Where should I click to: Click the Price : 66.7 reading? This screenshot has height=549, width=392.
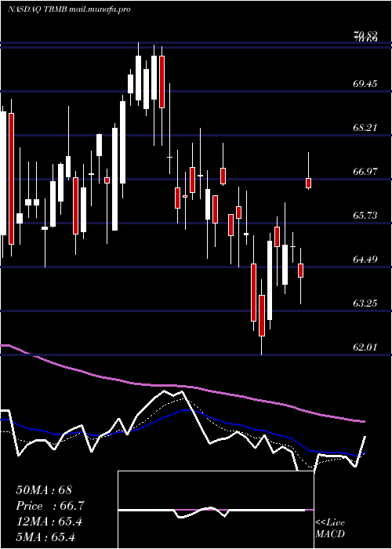click(x=50, y=506)
